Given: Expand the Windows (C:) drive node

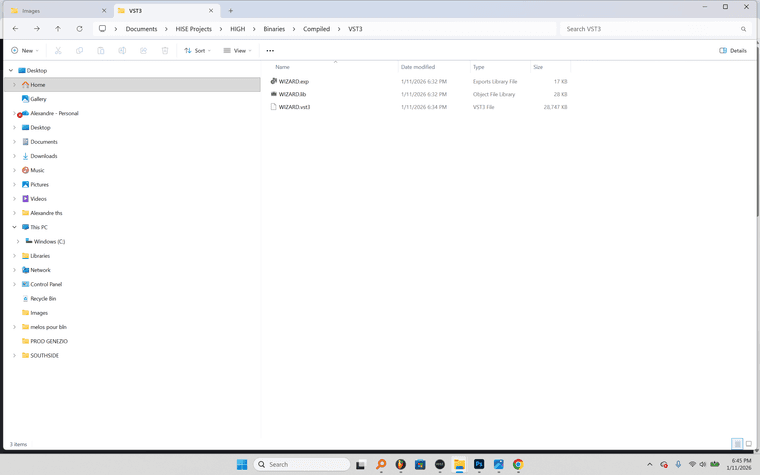Looking at the screenshot, I should point(18,241).
